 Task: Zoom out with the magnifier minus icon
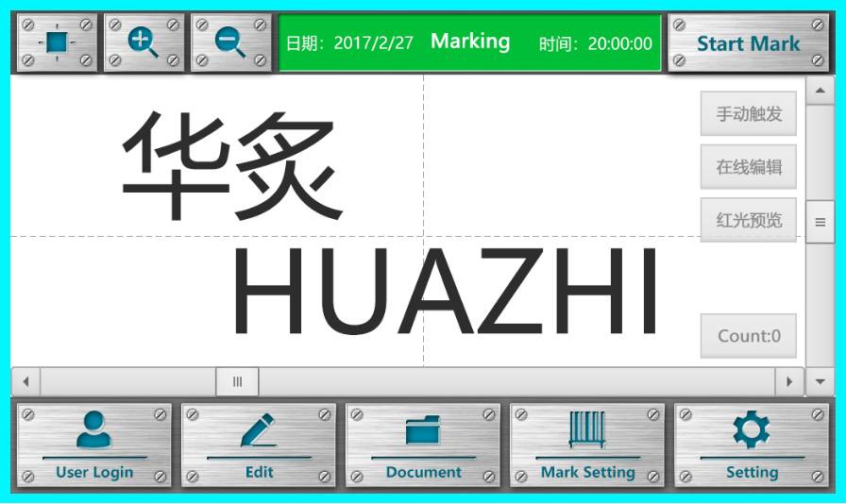coord(231,42)
